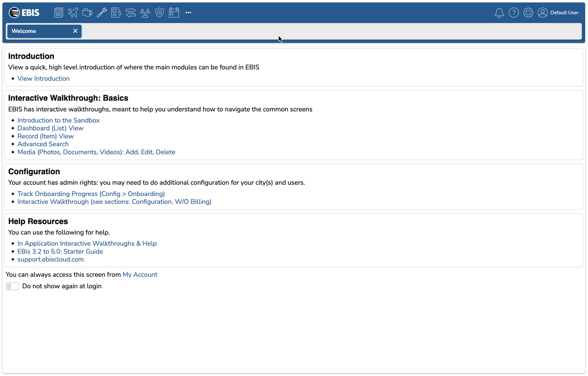The image size is (588, 376).
Task: Click the Introduction heading
Action: click(31, 56)
